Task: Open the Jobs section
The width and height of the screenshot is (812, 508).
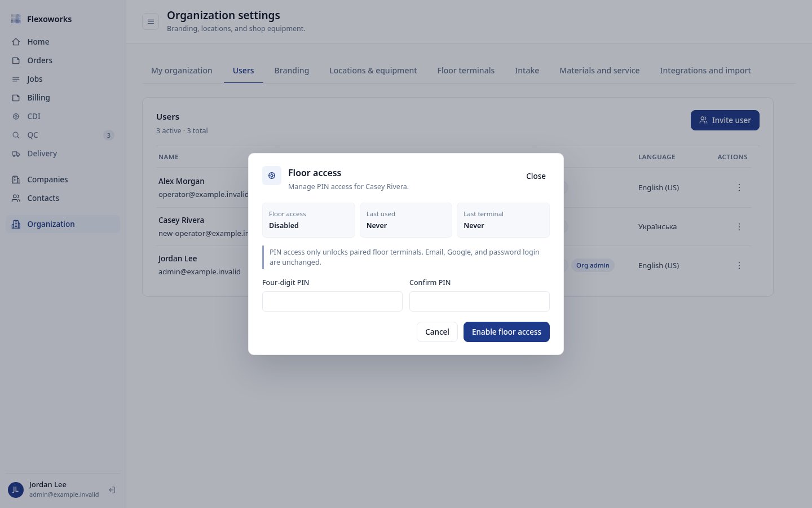Action: point(63,79)
